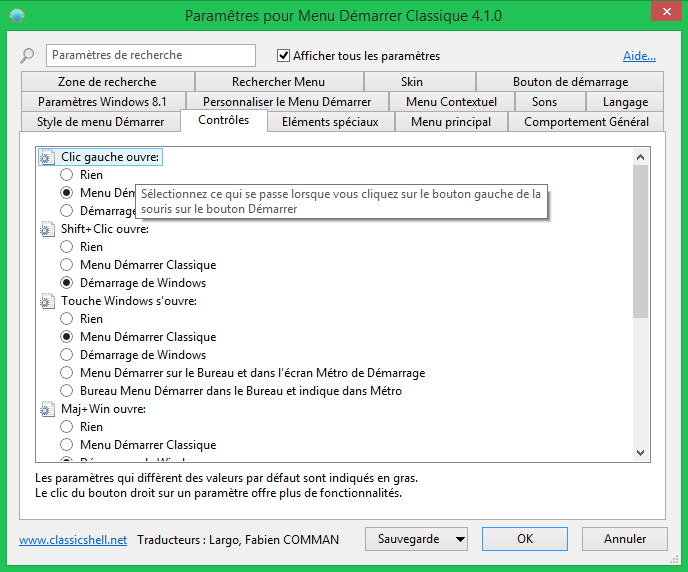Image resolution: width=688 pixels, height=572 pixels.
Task: Focus the Paramètres de recherche search field
Action: pyautogui.click(x=150, y=56)
